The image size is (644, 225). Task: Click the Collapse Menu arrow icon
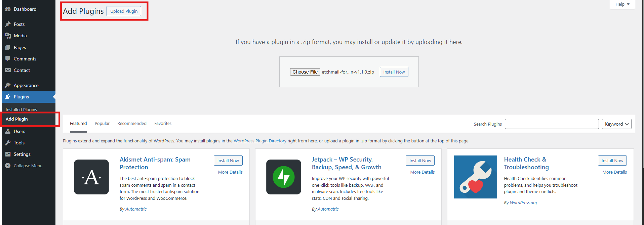pos(8,166)
